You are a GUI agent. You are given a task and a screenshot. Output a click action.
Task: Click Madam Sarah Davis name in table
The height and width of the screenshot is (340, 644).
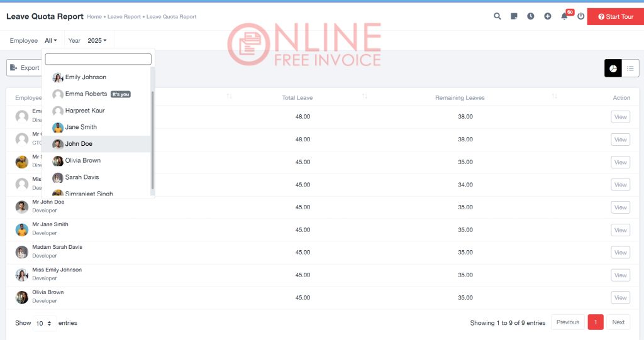pyautogui.click(x=57, y=247)
